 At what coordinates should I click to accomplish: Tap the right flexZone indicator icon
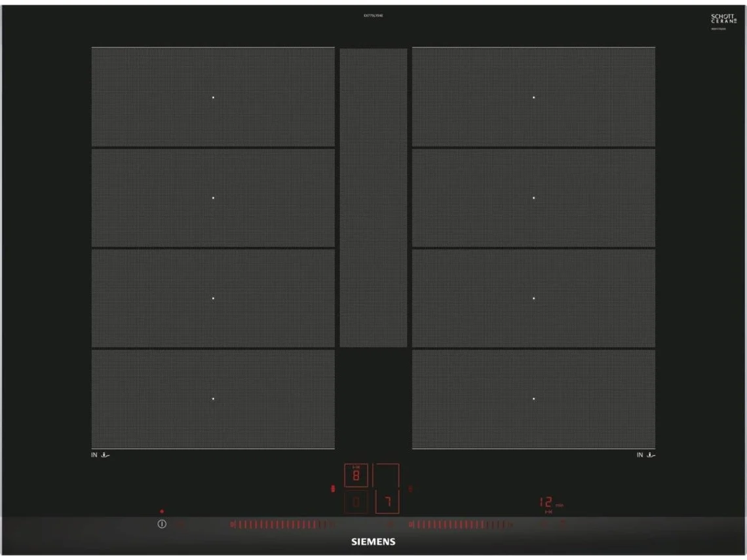(x=410, y=489)
